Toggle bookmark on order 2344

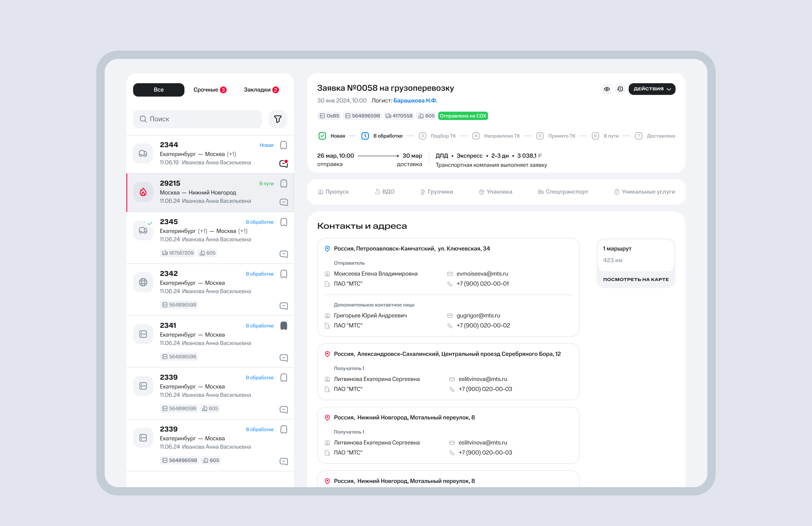click(x=284, y=145)
